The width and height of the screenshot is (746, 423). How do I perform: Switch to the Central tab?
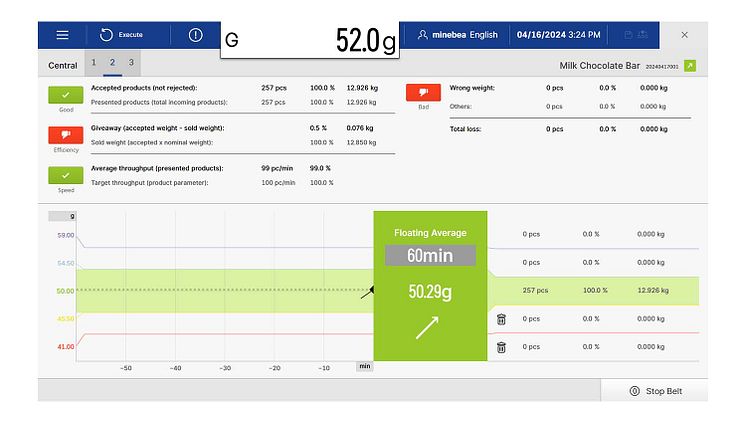point(62,66)
